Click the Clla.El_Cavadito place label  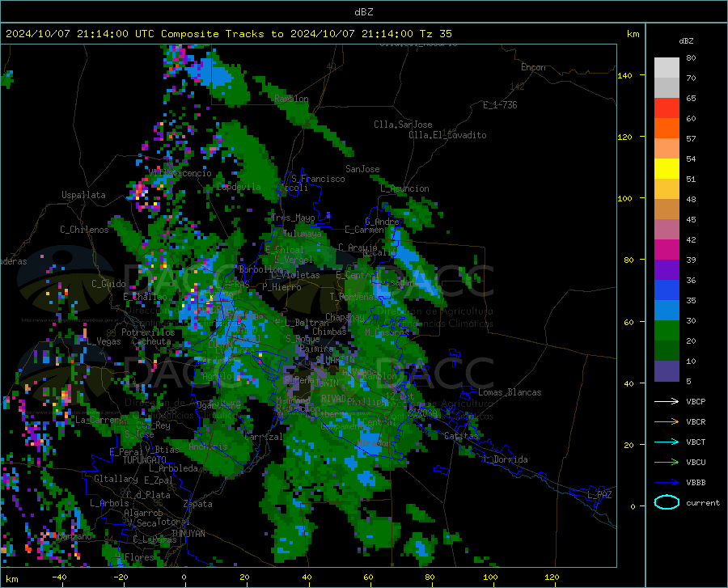tap(447, 135)
